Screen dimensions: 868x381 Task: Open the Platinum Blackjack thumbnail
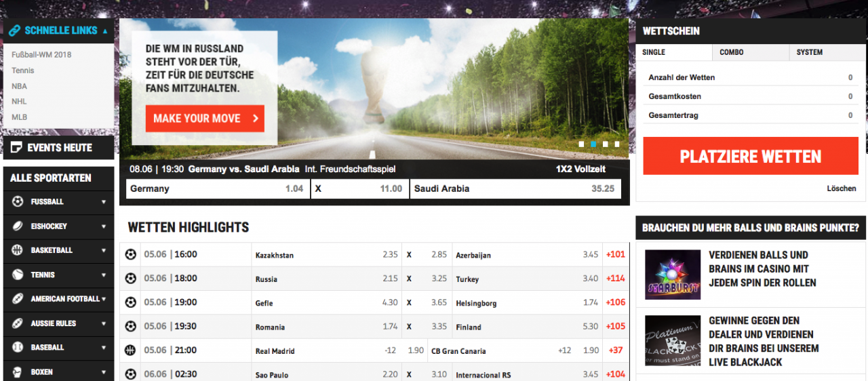(673, 340)
